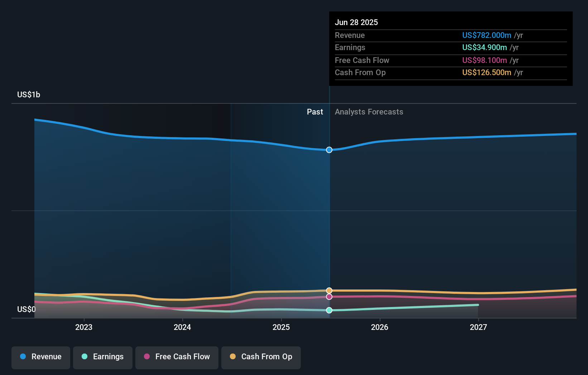Screen dimensions: 588x375
Task: Switch to the Past section of the chart
Action: [315, 112]
